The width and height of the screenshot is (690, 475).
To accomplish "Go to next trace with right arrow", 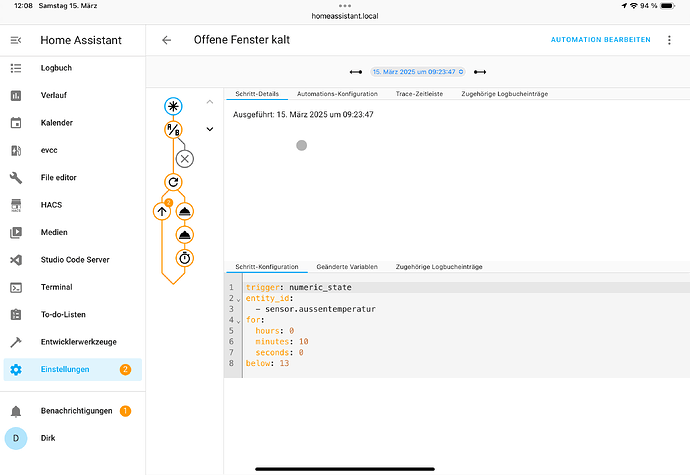I will click(480, 72).
